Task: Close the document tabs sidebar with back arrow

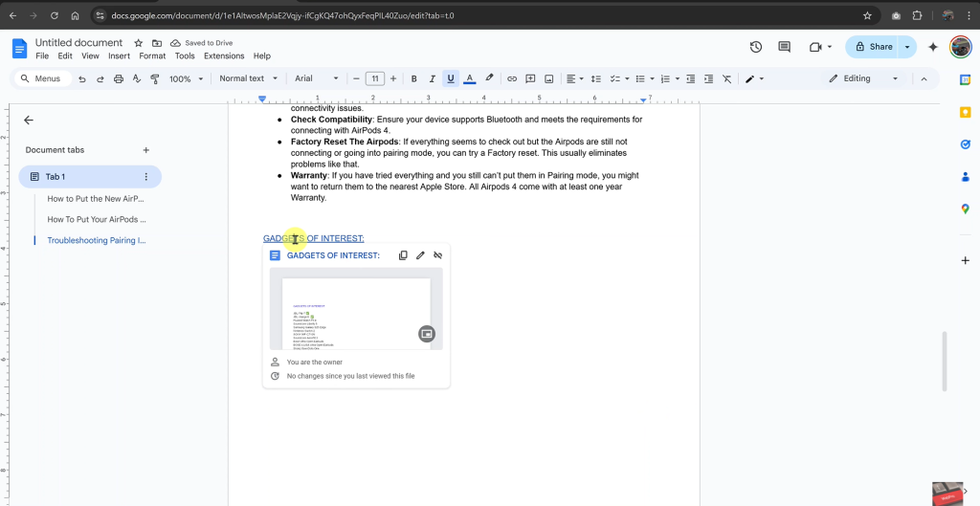Action: click(28, 121)
